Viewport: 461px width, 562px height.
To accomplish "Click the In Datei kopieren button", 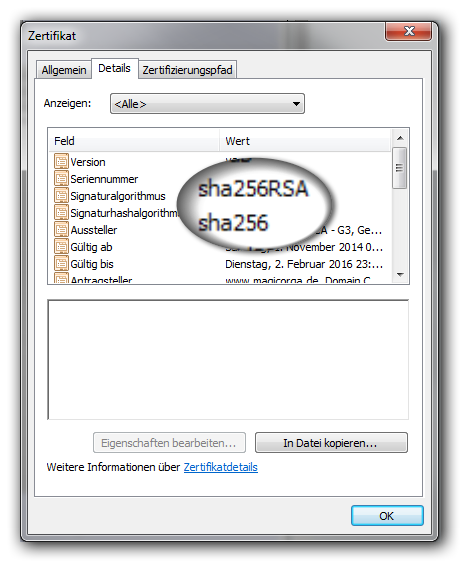I will click(x=331, y=443).
